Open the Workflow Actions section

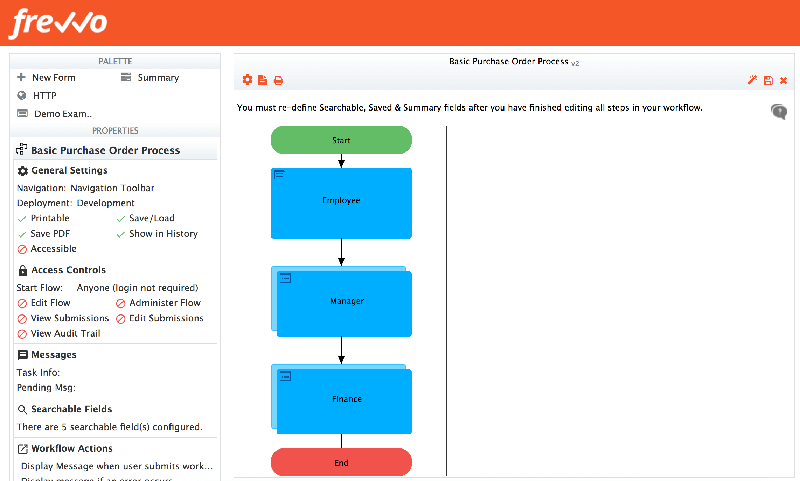pyautogui.click(x=71, y=449)
